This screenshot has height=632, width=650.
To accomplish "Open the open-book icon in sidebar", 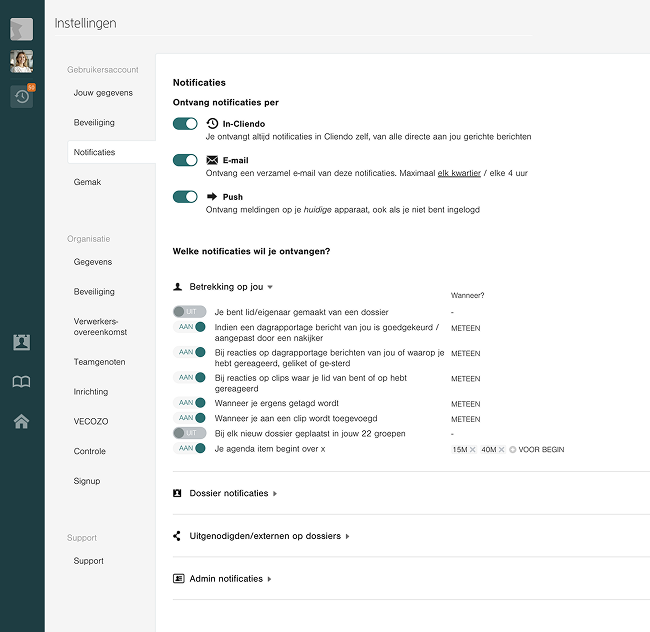I will [x=21, y=382].
